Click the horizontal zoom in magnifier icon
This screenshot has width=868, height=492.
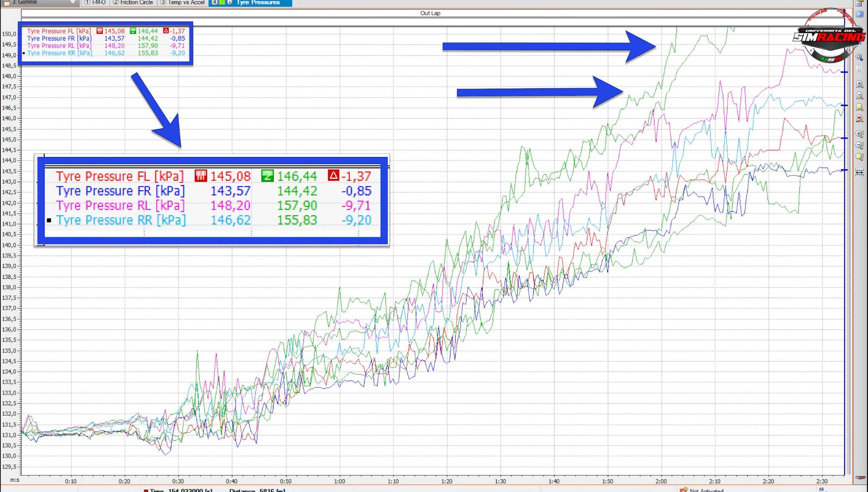859,84
